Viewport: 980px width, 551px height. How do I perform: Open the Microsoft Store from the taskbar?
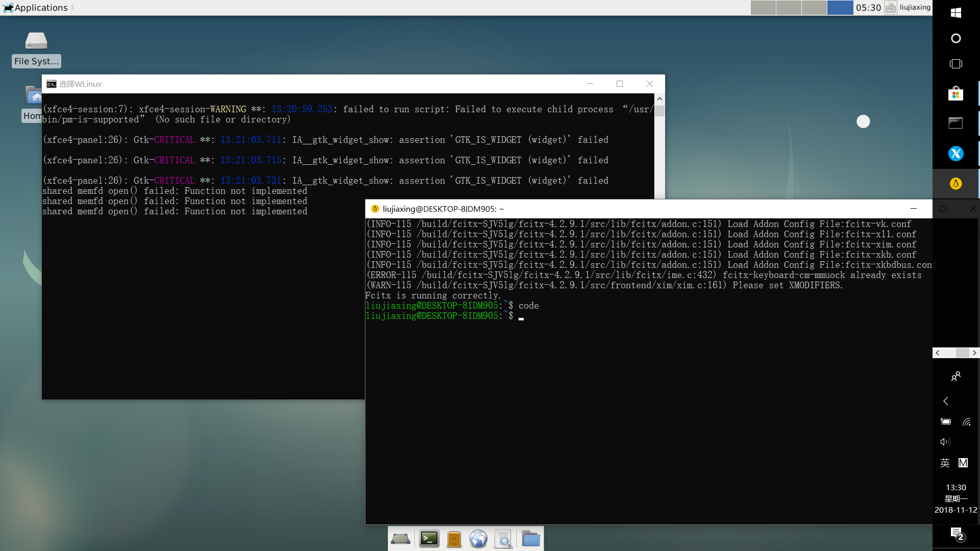[x=955, y=93]
